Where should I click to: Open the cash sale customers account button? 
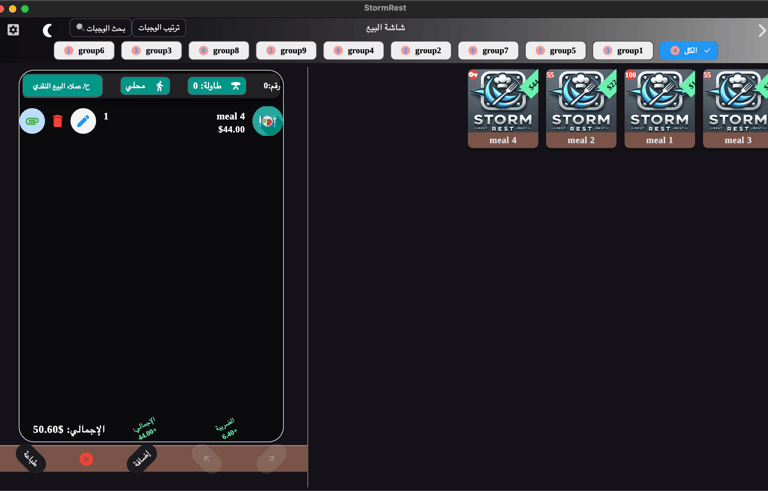tap(62, 86)
